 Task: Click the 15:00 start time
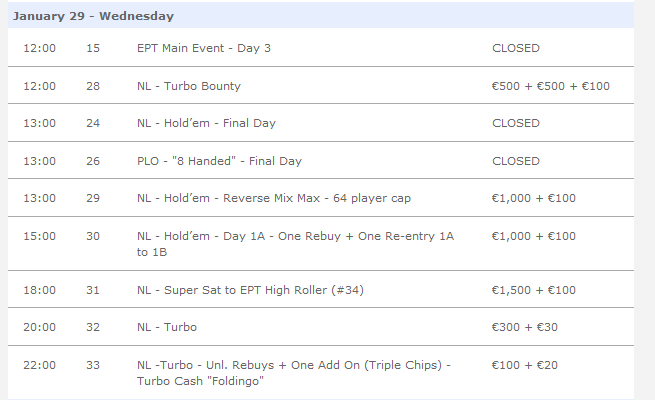(39, 236)
